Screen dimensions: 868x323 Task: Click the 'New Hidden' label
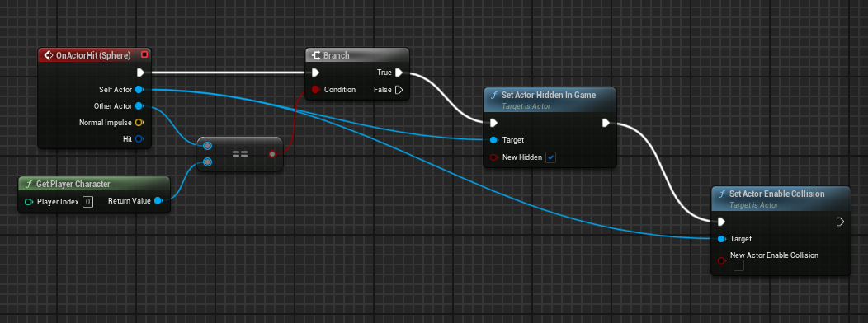click(522, 157)
